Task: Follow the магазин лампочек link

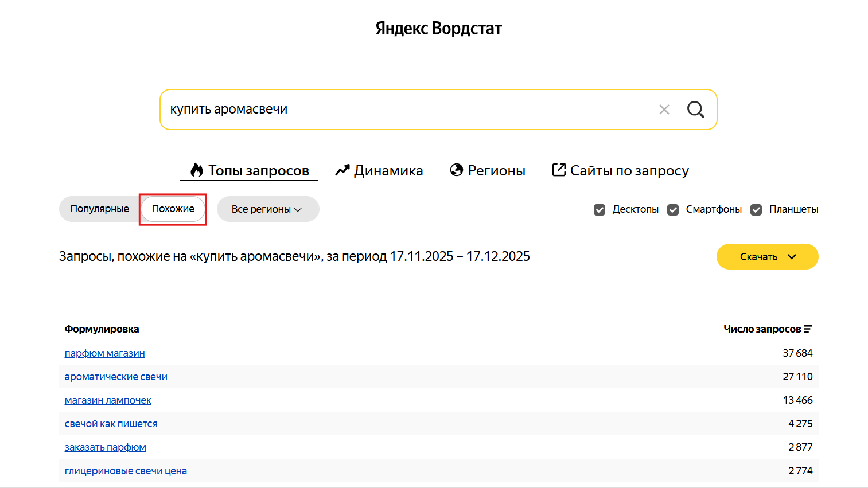Action: [108, 400]
